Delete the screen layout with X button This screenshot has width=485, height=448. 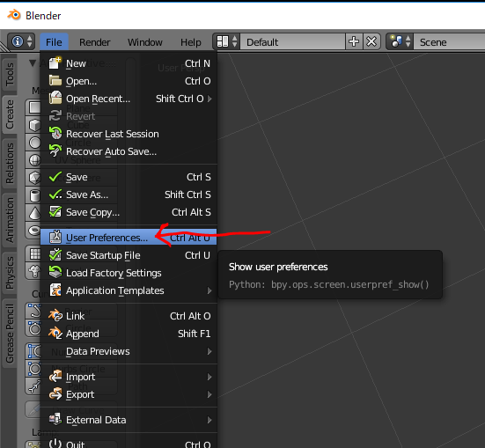371,41
